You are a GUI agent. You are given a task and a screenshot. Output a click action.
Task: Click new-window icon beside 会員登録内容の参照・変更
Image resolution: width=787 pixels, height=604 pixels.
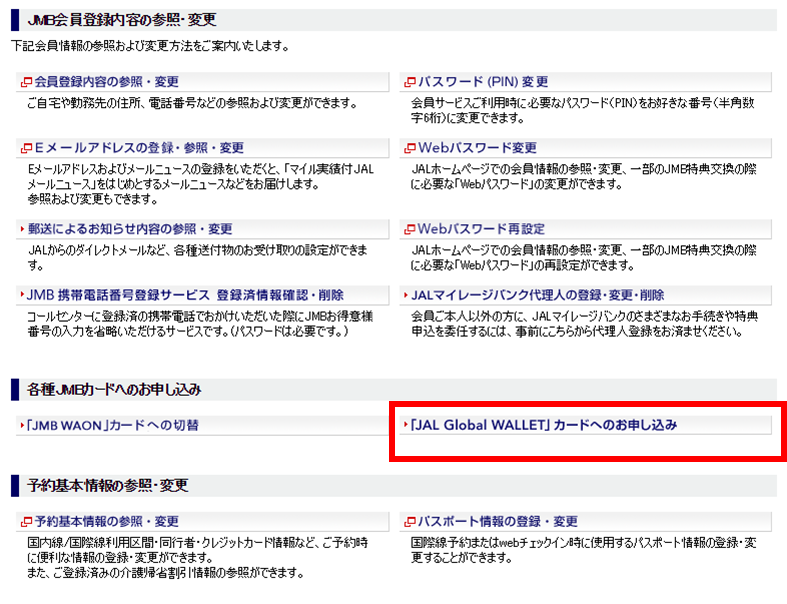[26, 82]
